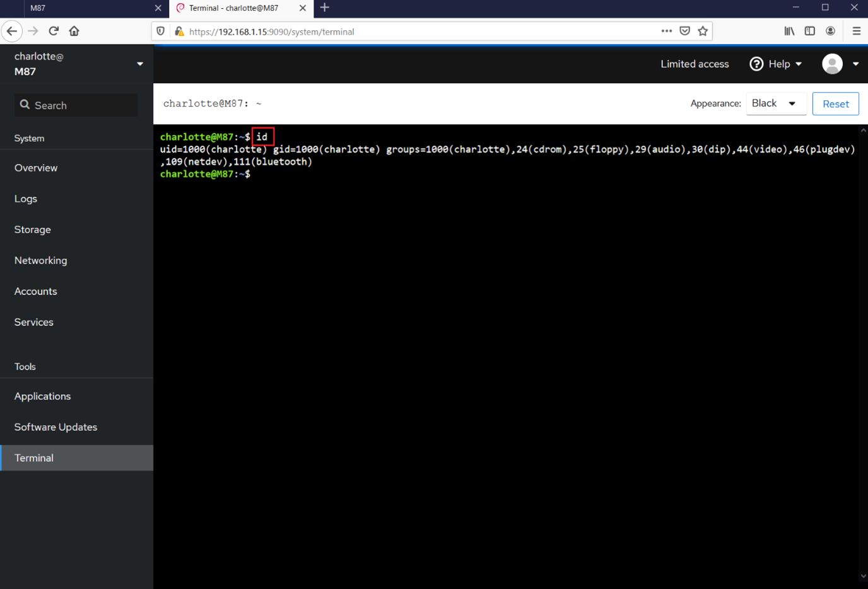Focus the sidebar Search field

(x=76, y=105)
